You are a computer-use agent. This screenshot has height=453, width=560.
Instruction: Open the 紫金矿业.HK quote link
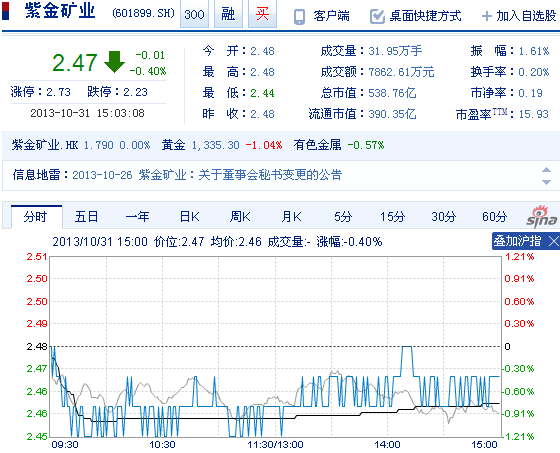coord(45,145)
